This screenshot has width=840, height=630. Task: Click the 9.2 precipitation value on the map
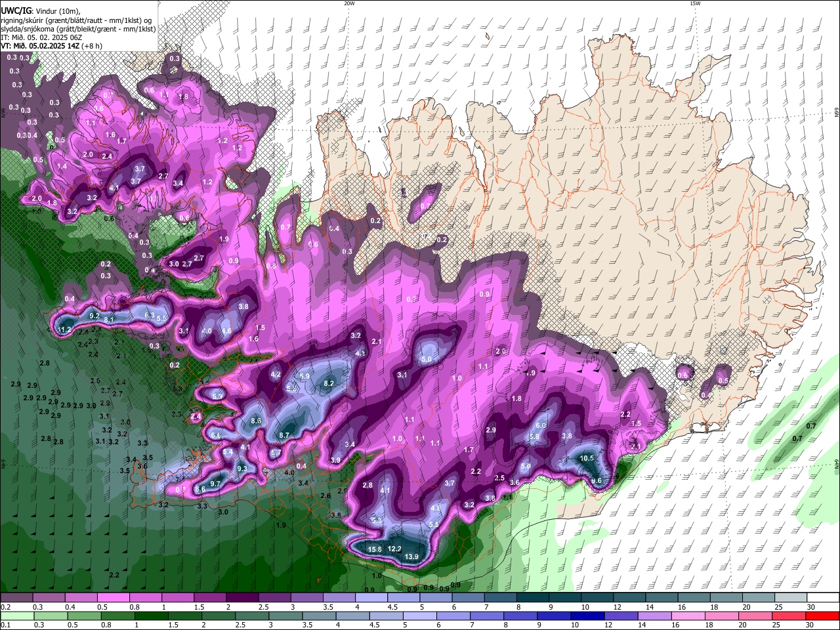click(94, 316)
